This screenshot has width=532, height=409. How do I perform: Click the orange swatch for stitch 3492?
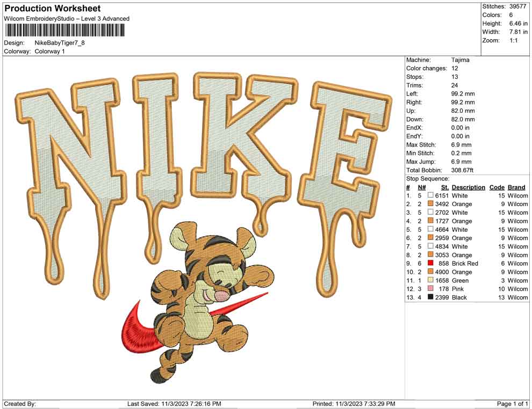coord(430,203)
